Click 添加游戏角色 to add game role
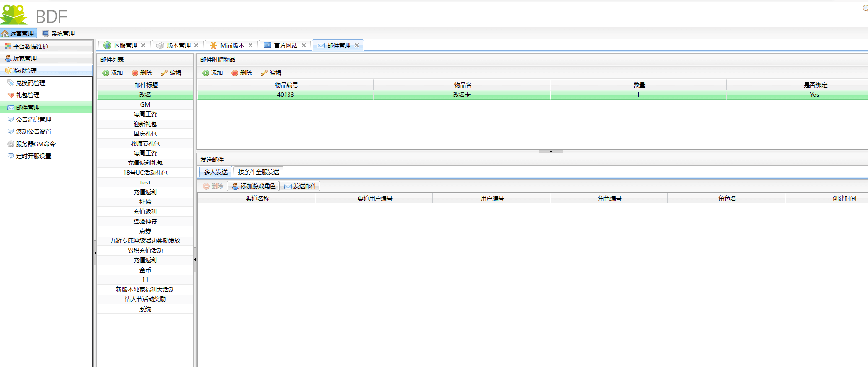868x367 pixels. tap(253, 186)
